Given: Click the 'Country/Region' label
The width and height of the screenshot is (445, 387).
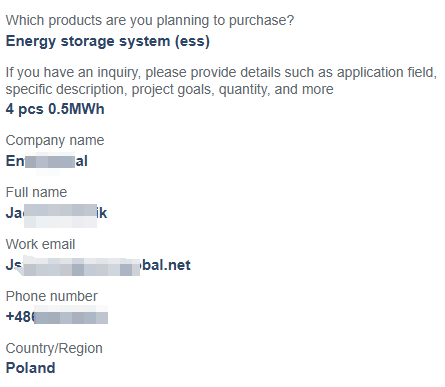Looking at the screenshot, I should [x=54, y=349].
